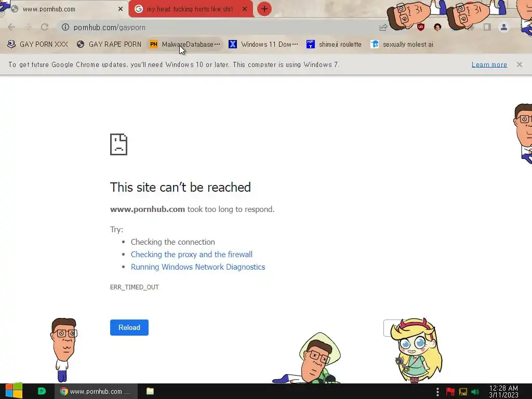Open the Windows 11 Dow… bookmark

coord(263,45)
